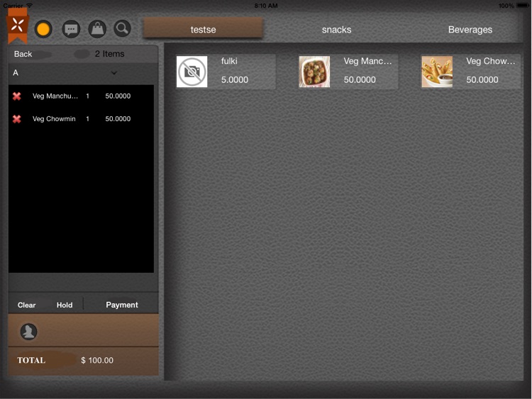The height and width of the screenshot is (399, 532).
Task: Open the shopping bag icon
Action: click(x=97, y=29)
